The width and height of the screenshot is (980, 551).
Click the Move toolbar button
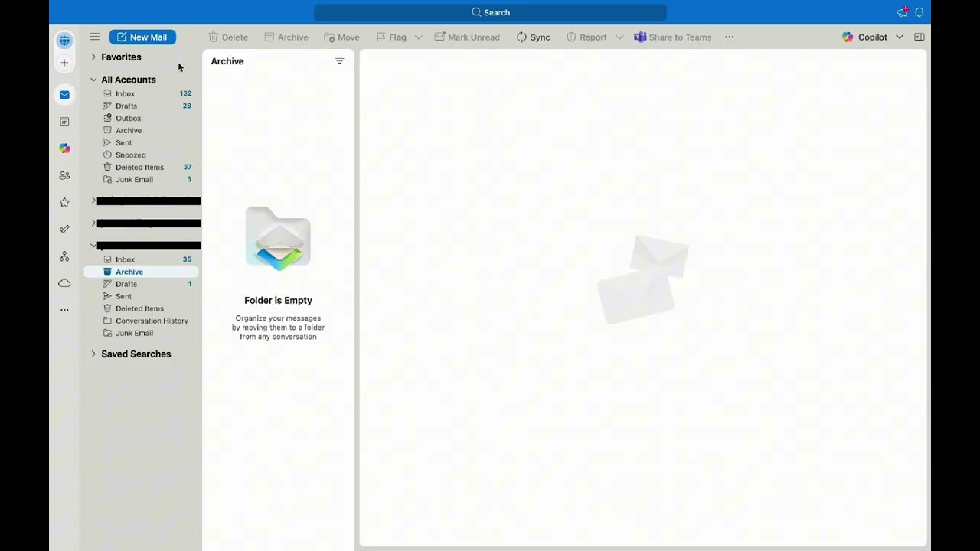341,37
